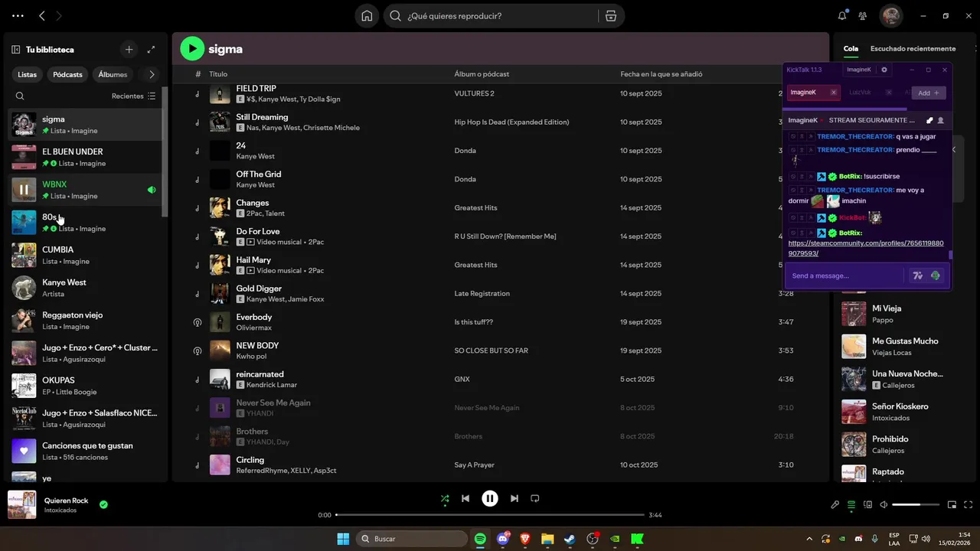Viewport: 980px width, 551px height.
Task: Open lyrics microphone icon
Action: pyautogui.click(x=835, y=505)
